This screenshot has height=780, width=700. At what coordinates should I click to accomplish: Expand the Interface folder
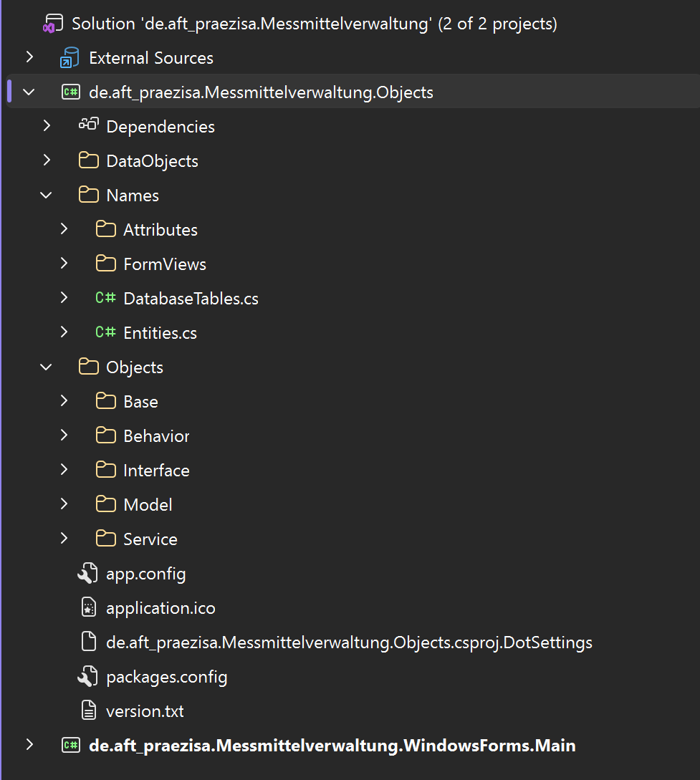coord(64,470)
